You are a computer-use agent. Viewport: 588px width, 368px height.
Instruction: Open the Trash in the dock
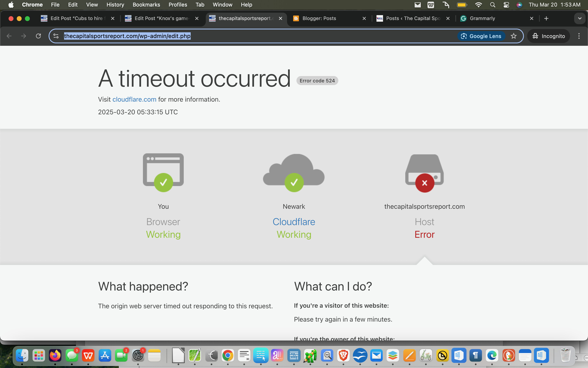pyautogui.click(x=565, y=356)
